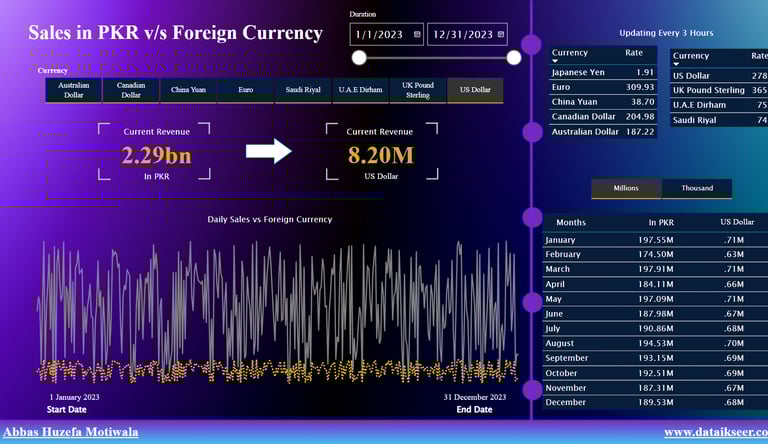Switch units to Millions
The image size is (768, 444).
click(626, 188)
